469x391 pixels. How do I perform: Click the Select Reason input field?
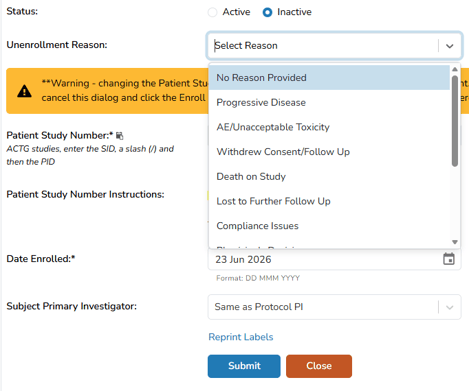pyautogui.click(x=334, y=46)
